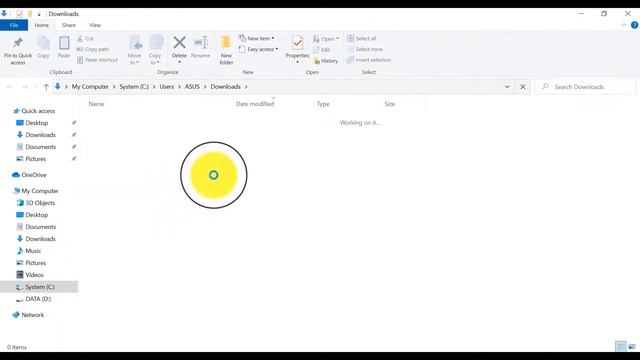Sort by Date modified column header

click(255, 104)
